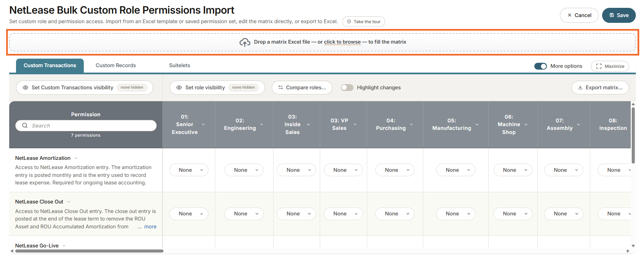Click the eye icon for role visibility
644x258 pixels.
(179, 88)
